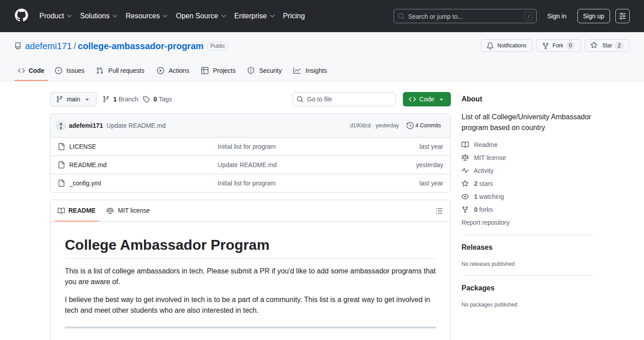The height and width of the screenshot is (340, 644).
Task: Open the Product menu
Action: pyautogui.click(x=55, y=16)
